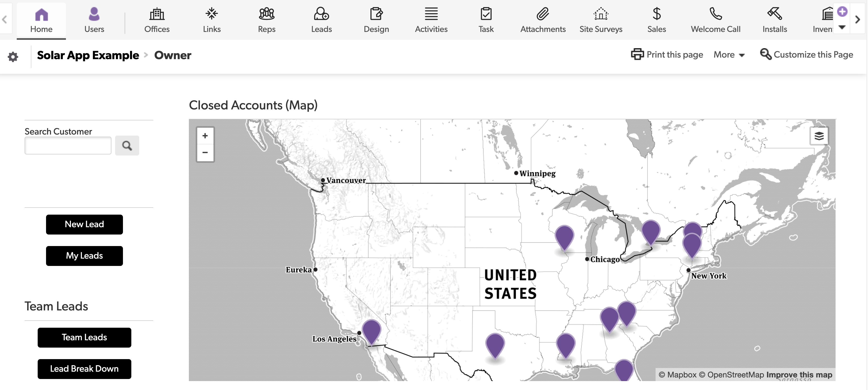Click the Solar App Example breadcrumb
Viewport: 868px width, 390px height.
[x=88, y=55]
